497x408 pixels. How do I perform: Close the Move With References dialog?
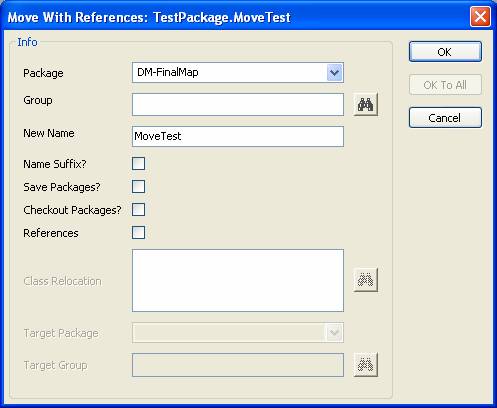tap(480, 16)
